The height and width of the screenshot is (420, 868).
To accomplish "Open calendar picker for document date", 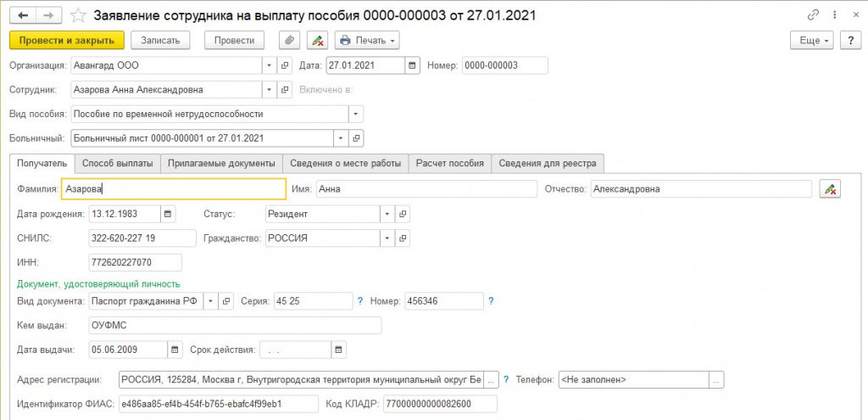I will (412, 66).
